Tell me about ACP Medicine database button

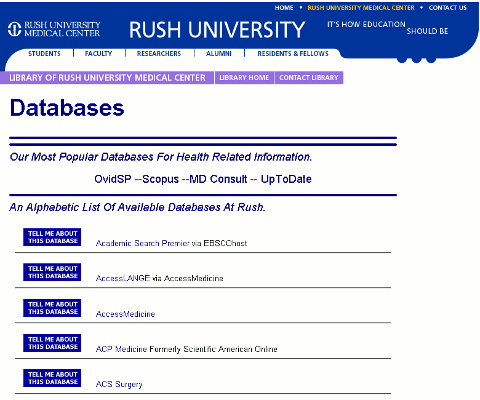coord(52,343)
